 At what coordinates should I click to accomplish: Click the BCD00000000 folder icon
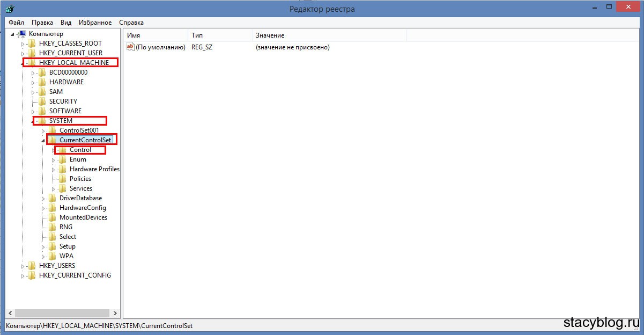[42, 72]
